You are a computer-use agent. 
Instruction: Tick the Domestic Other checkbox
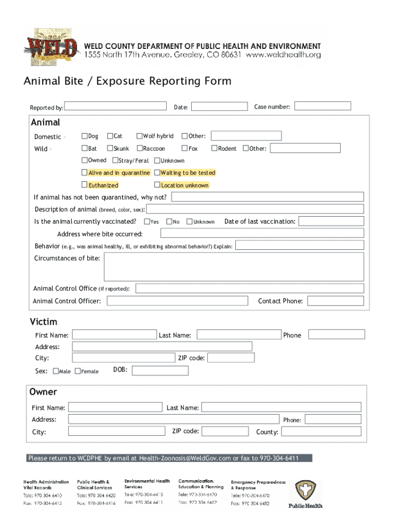(x=184, y=136)
